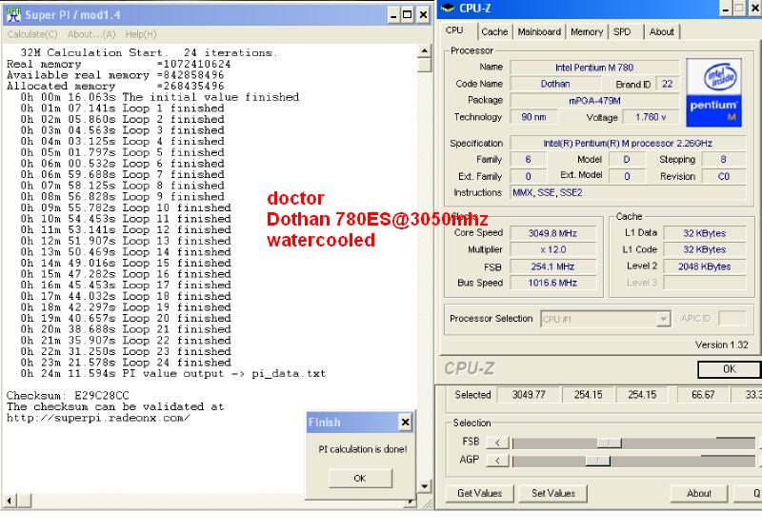Switch to the Cache tab
Viewport: 762px width, 532px height.
tap(494, 32)
